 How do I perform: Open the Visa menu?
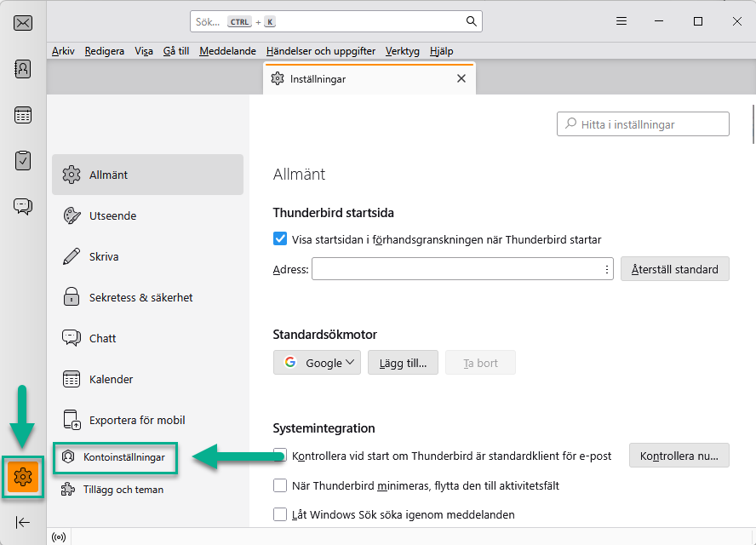tap(144, 50)
